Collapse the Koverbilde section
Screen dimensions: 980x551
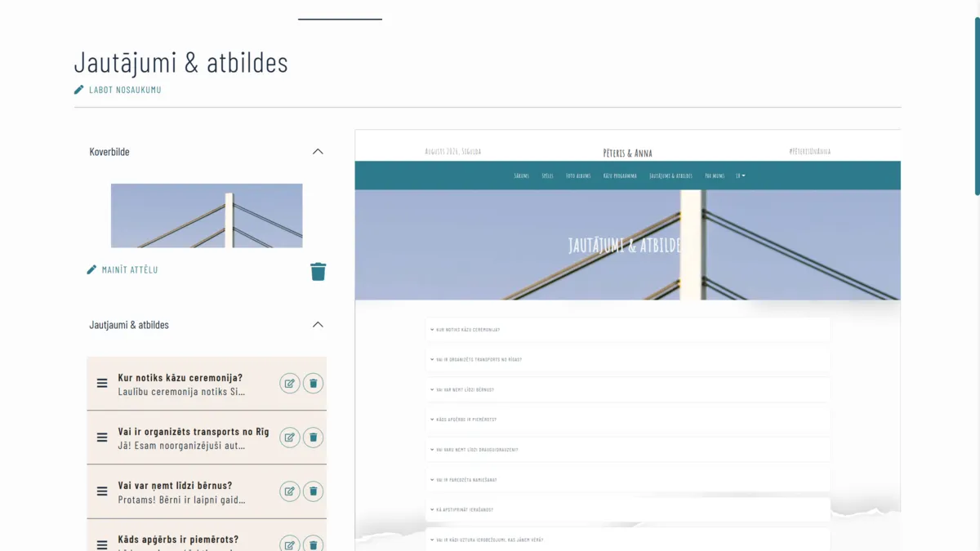point(318,152)
